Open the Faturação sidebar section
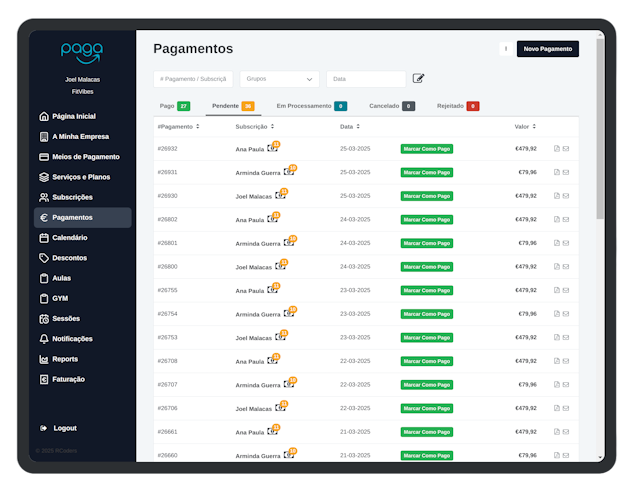 (68, 379)
